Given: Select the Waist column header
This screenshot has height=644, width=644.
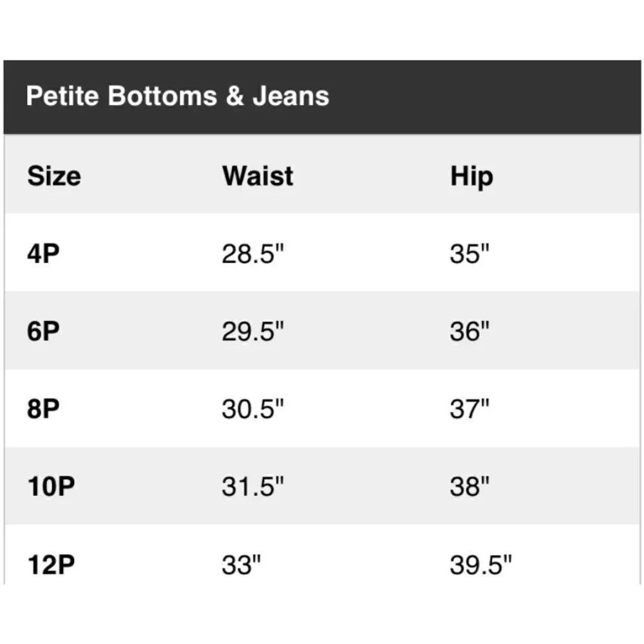Looking at the screenshot, I should coord(258,176).
